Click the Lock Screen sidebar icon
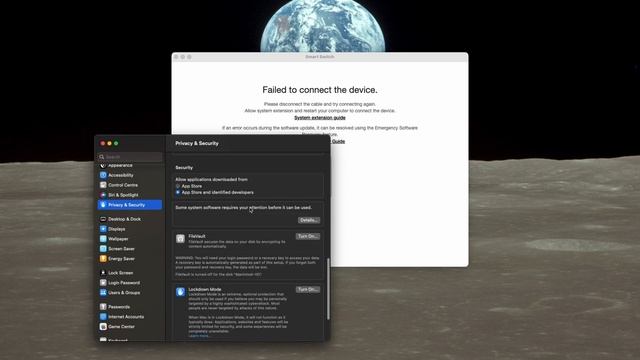Viewport: 640px width, 360px height. point(103,273)
